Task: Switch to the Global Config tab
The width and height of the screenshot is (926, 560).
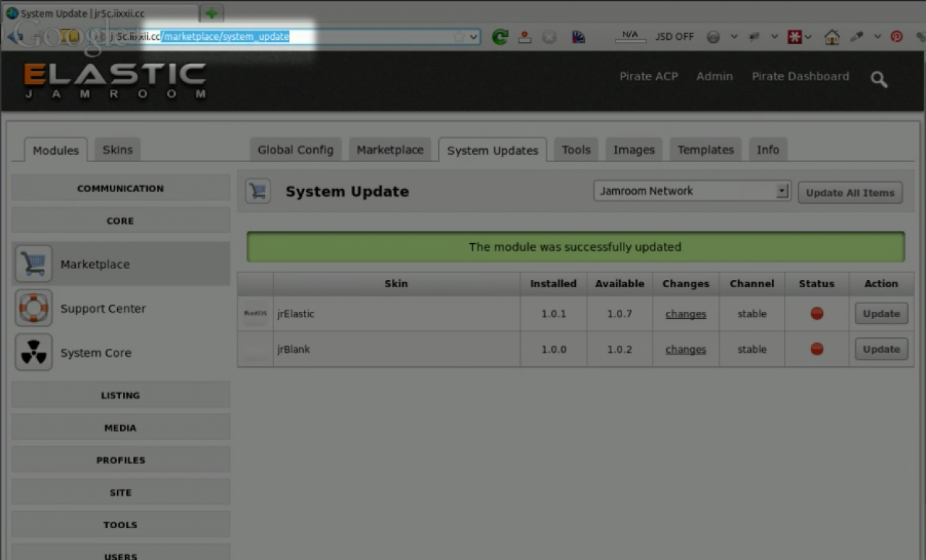Action: (295, 150)
